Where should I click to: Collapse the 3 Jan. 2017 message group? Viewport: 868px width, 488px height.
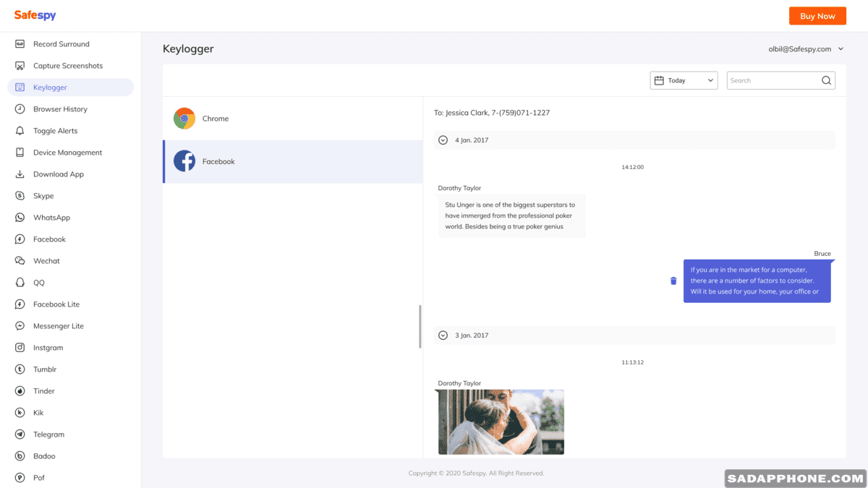tap(443, 335)
